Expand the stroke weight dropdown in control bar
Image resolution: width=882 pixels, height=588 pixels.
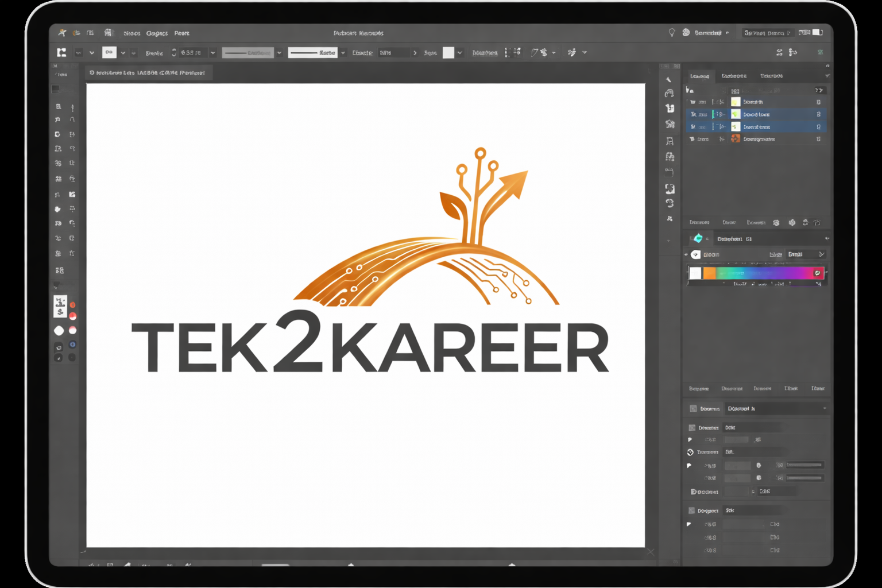(212, 53)
